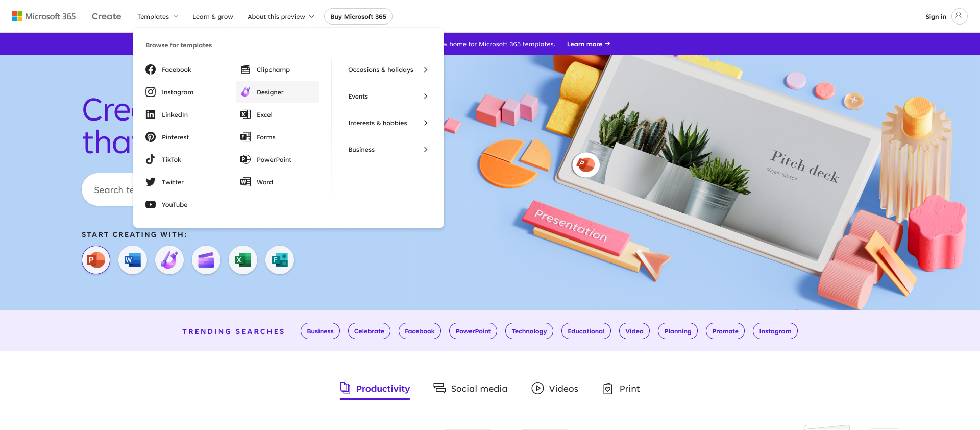
Task: Start creating with Word round icon
Action: tap(133, 260)
